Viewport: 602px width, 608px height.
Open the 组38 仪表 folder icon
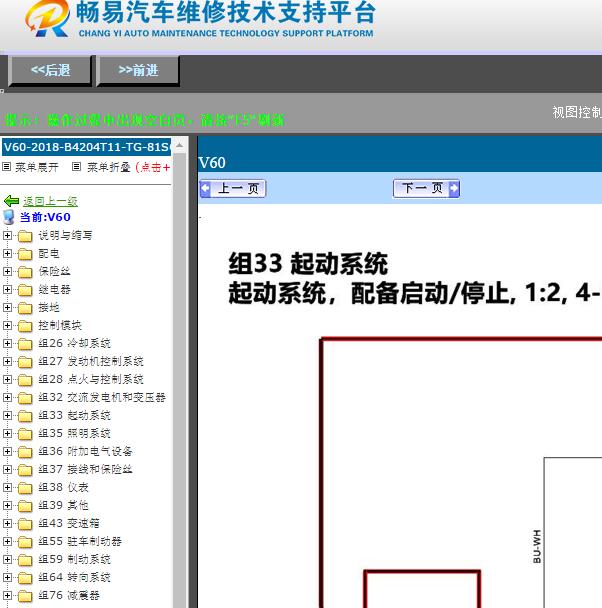[25, 488]
